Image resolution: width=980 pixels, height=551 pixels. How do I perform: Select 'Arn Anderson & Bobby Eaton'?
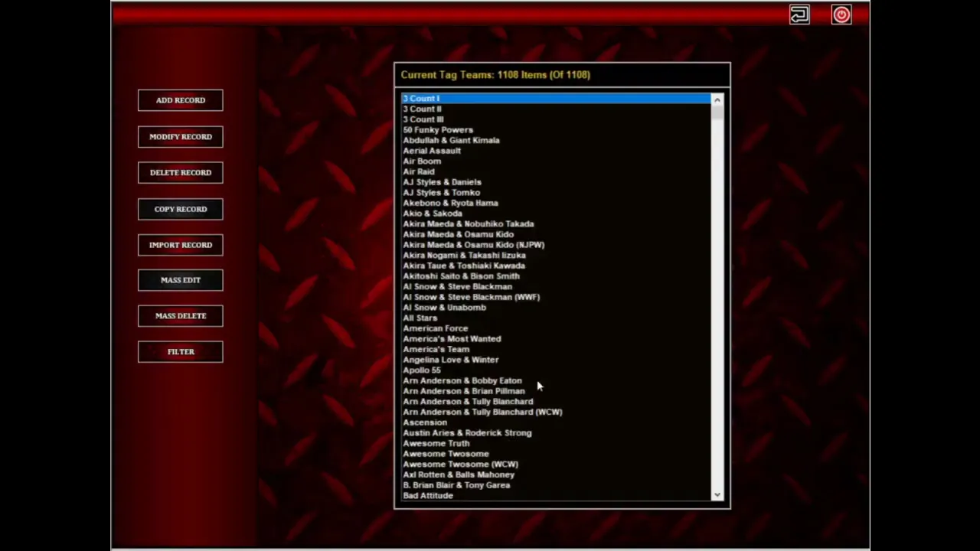click(557, 380)
